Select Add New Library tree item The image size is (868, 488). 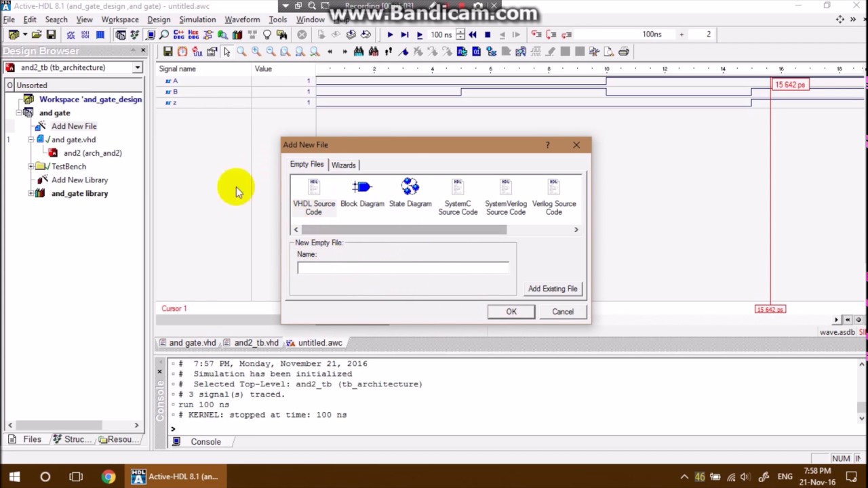(79, 180)
